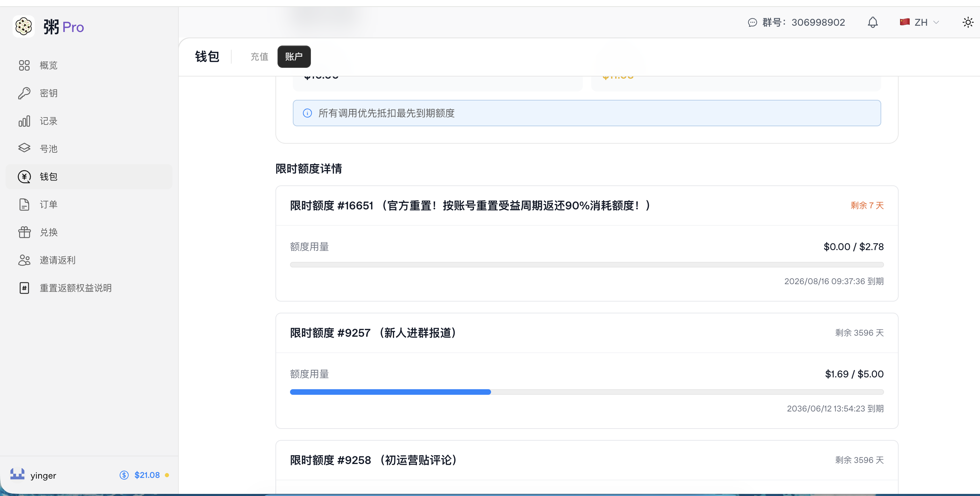Open 号池 in the sidebar menu
This screenshot has height=496, width=980.
click(89, 149)
